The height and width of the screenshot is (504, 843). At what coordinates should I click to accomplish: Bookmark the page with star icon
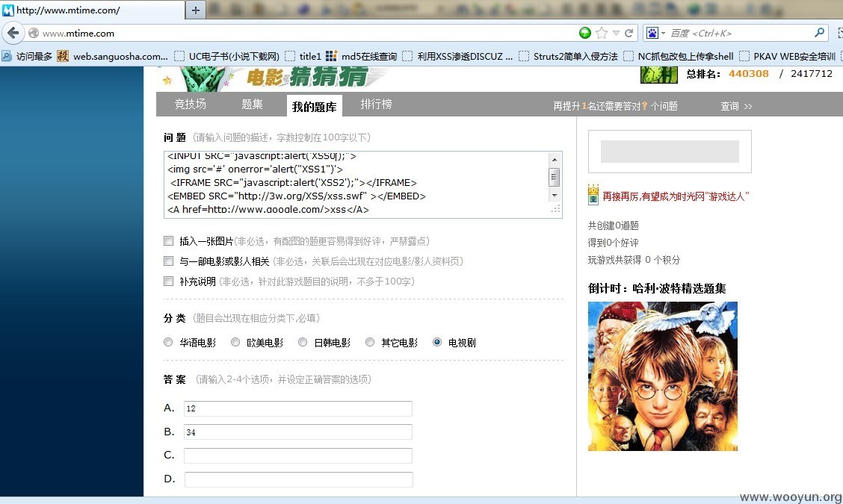(x=602, y=33)
